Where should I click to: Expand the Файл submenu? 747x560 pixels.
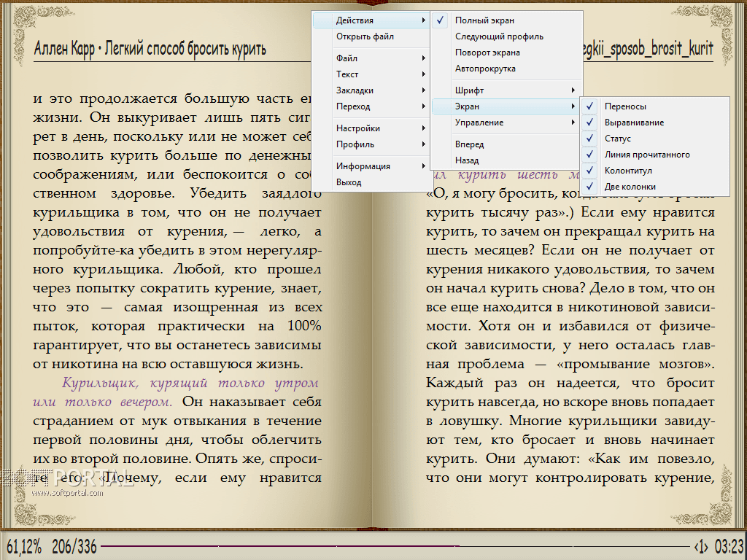pos(371,58)
